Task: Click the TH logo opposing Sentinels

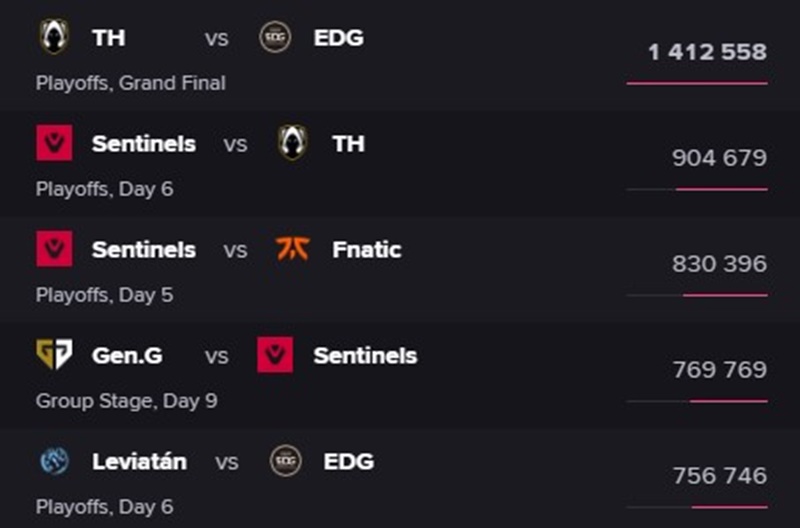Action: (293, 143)
